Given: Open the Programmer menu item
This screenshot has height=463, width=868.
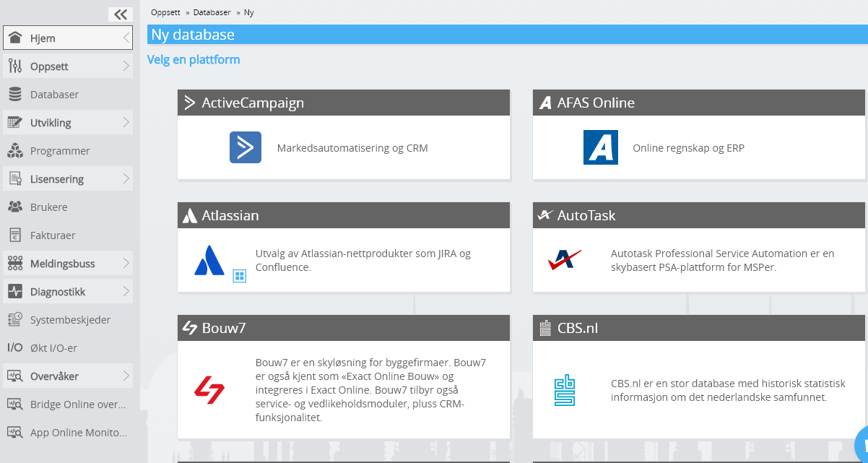Looking at the screenshot, I should point(68,151).
